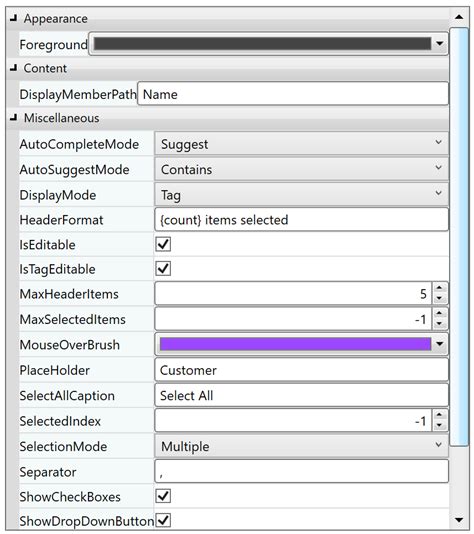Click the purple MouseOverBrush color swatch
The image size is (474, 534).
click(295, 344)
